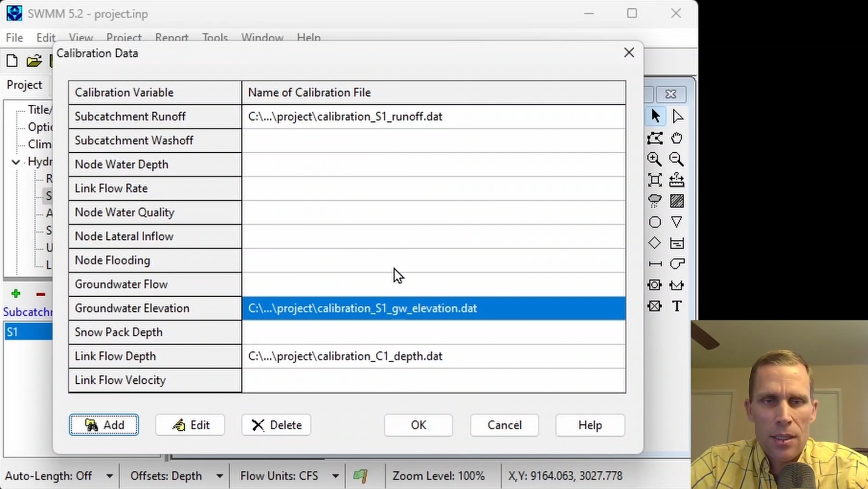This screenshot has width=868, height=489.
Task: Select the Add Text label tool
Action: click(x=677, y=306)
